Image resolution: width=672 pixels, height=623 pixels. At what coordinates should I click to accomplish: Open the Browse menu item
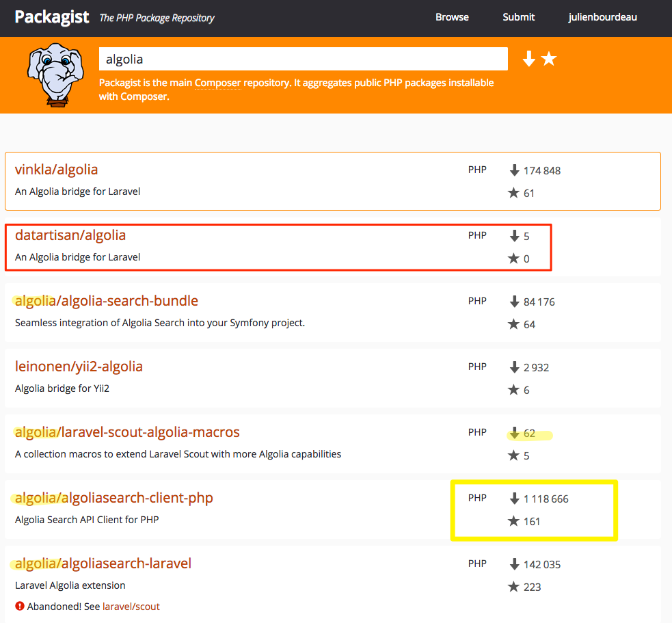[x=452, y=17]
